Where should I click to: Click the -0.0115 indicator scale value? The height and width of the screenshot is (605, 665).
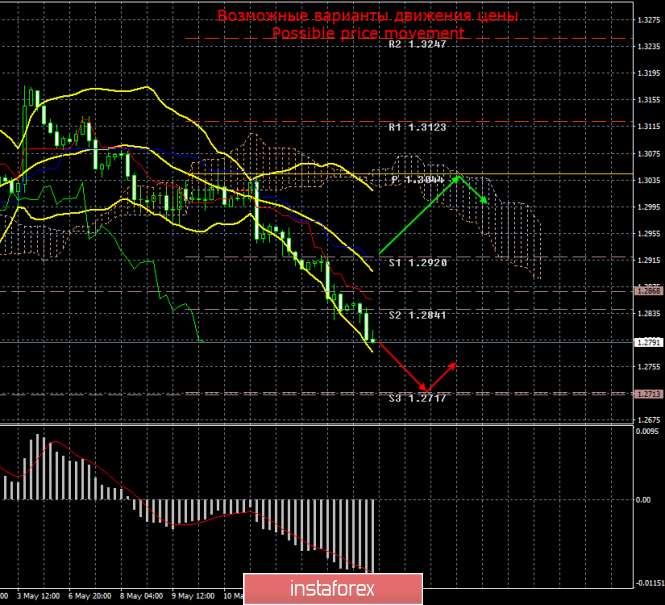[x=650, y=583]
